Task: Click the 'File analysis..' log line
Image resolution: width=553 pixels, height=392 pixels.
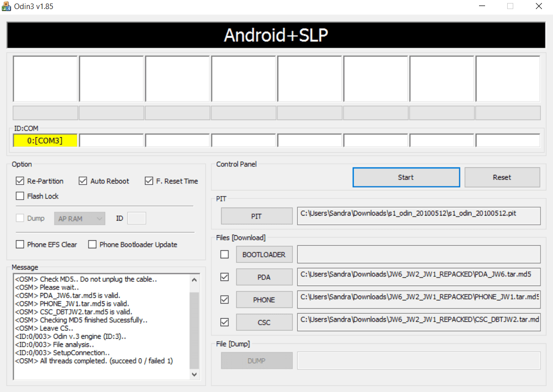Action: (x=54, y=345)
